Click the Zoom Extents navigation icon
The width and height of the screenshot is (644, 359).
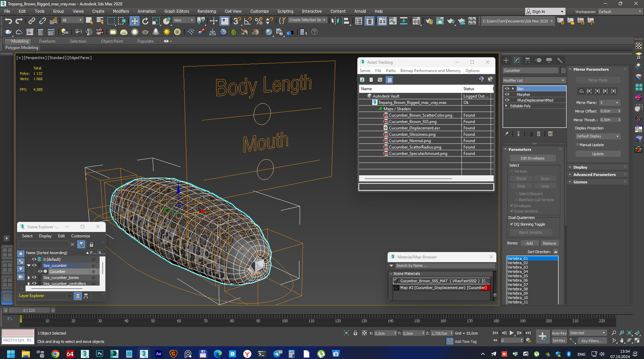coord(629,333)
